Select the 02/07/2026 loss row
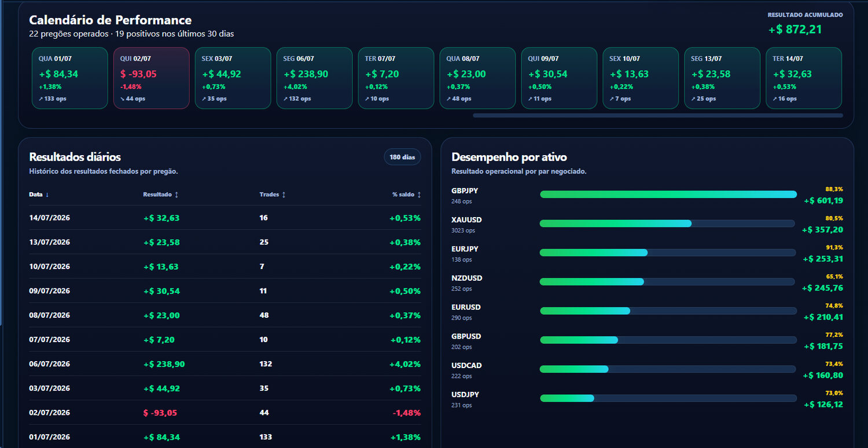Viewport: 868px width, 448px height. click(225, 413)
